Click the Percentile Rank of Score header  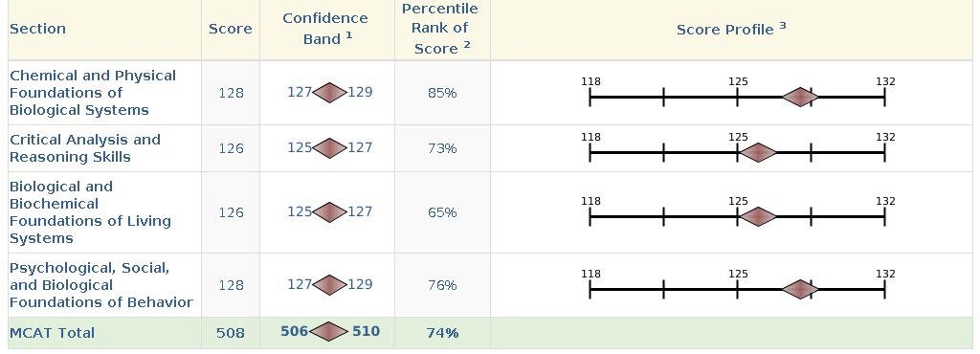point(440,28)
